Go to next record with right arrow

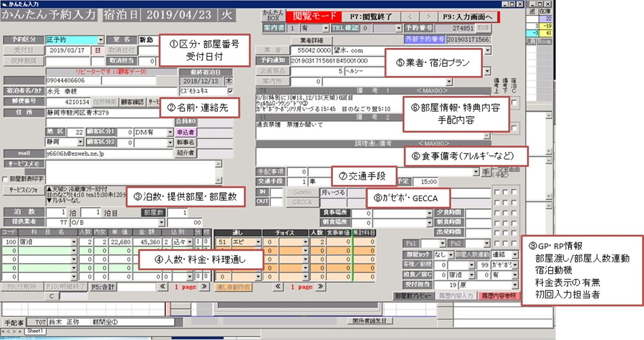[x=428, y=17]
